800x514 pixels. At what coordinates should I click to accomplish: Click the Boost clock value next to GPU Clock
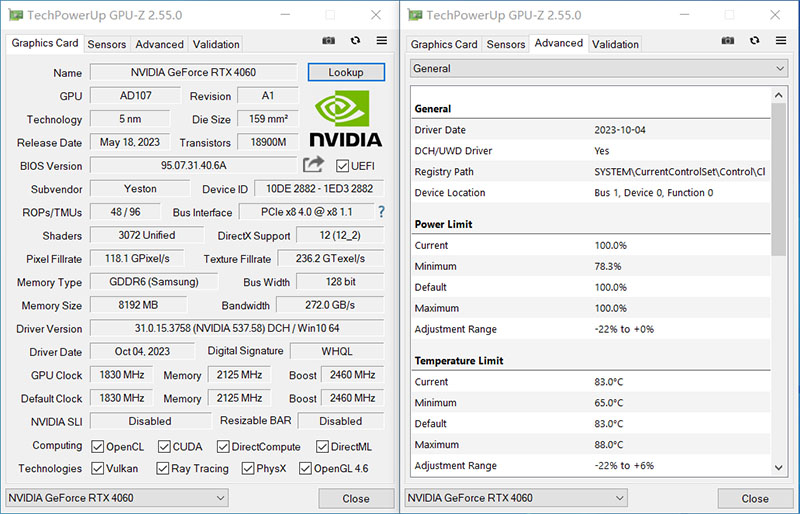tap(352, 375)
